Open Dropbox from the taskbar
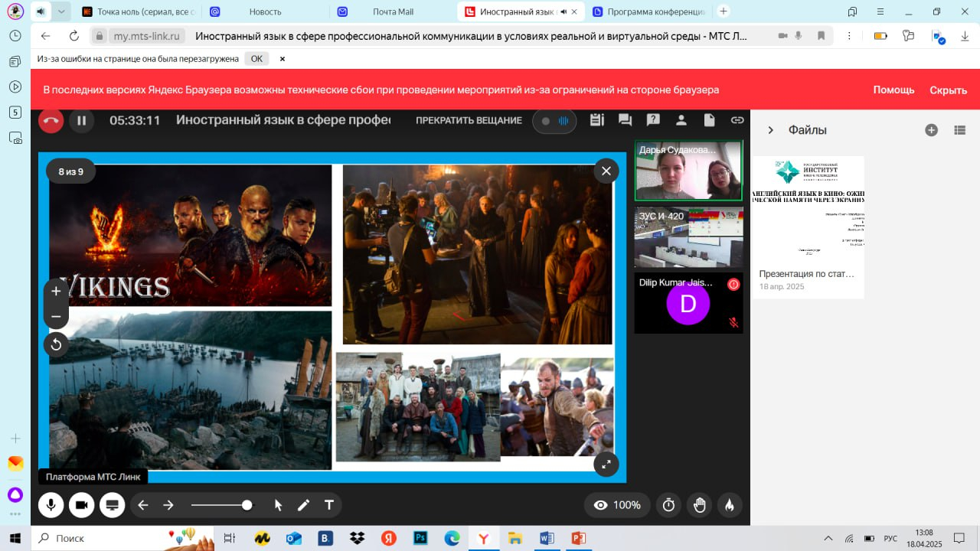This screenshot has width=980, height=551. pyautogui.click(x=357, y=538)
